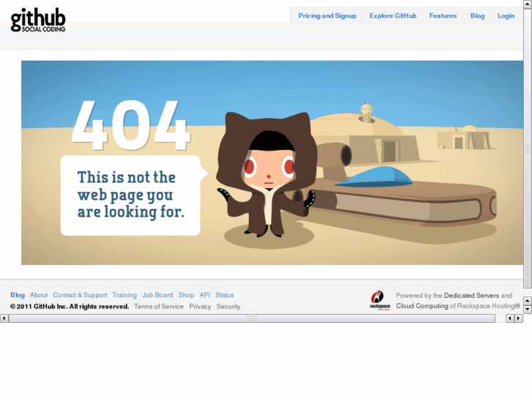Image resolution: width=532 pixels, height=399 pixels.
Task: Open the footer Blog link
Action: pos(18,295)
